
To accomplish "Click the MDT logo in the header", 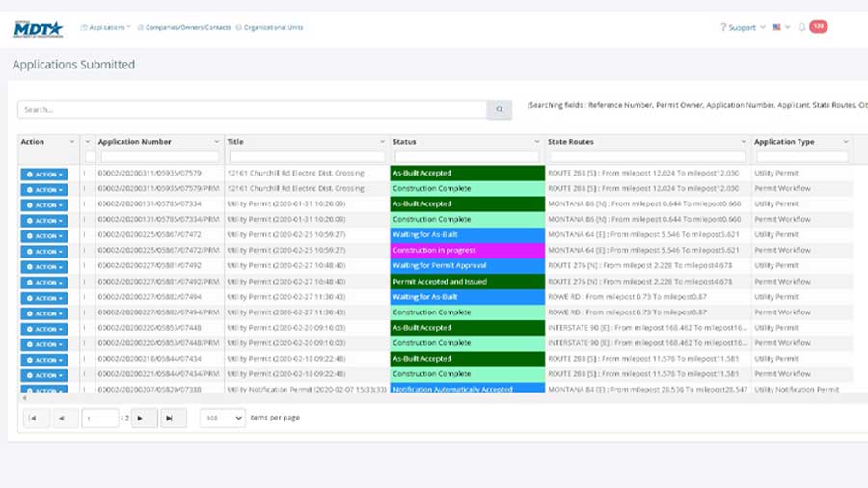I will [x=38, y=28].
